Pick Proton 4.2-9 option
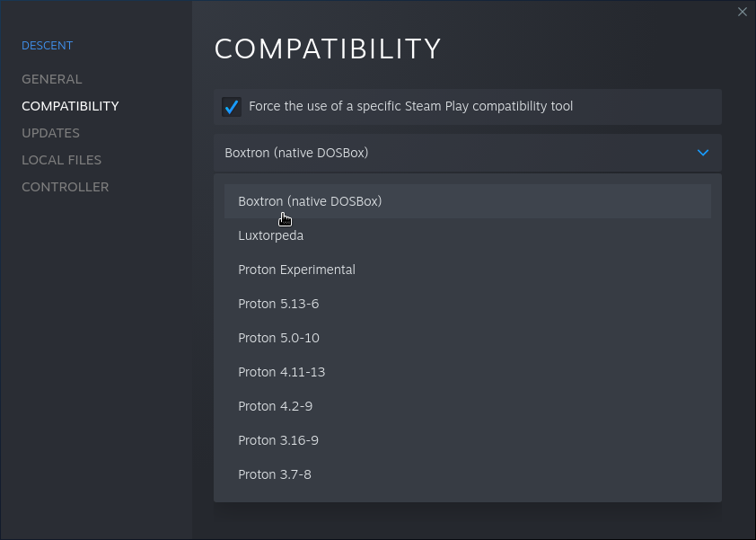This screenshot has width=756, height=540. pos(468,406)
